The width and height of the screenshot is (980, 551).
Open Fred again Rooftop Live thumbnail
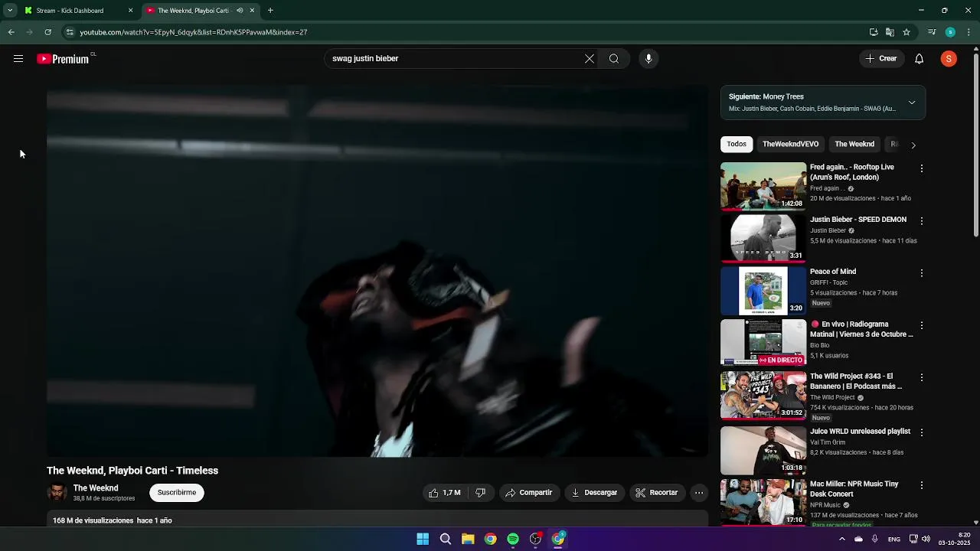(x=763, y=186)
